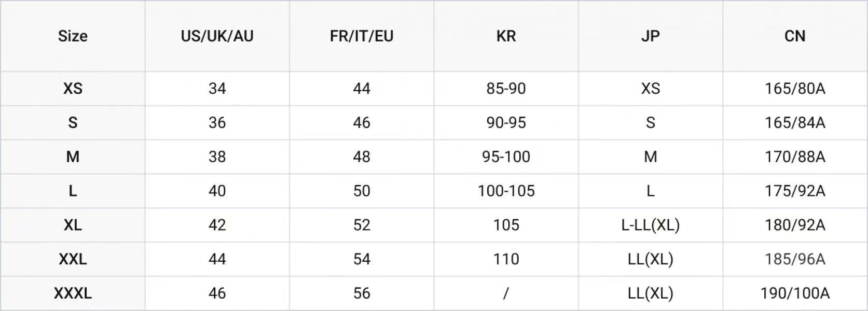Select the KR column header
The image size is (868, 311).
click(x=506, y=36)
